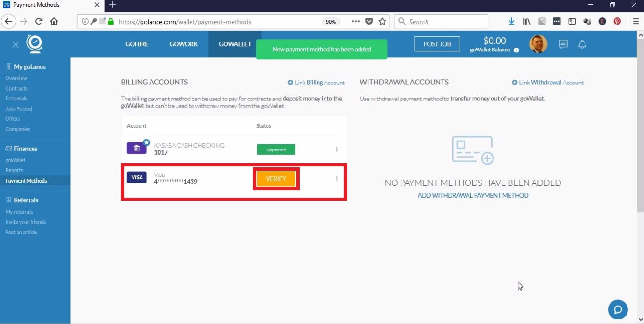Bookmark this page with star icon
The width and height of the screenshot is (644, 324).
click(382, 21)
